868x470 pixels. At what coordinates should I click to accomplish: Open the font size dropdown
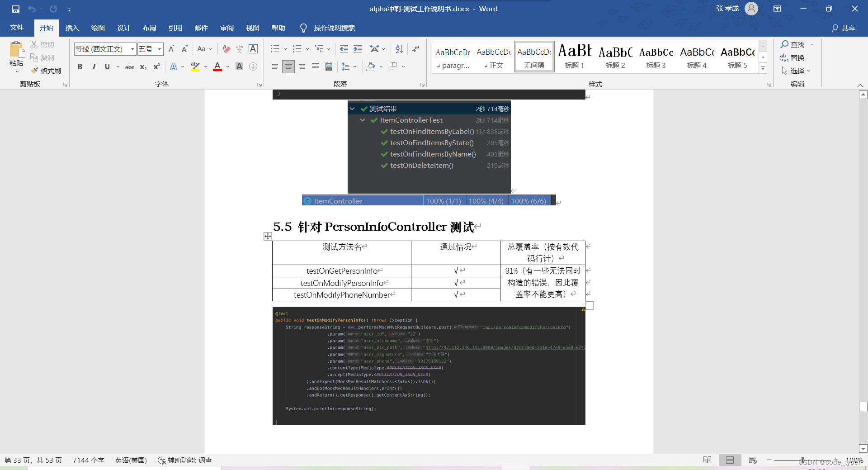pyautogui.click(x=160, y=49)
